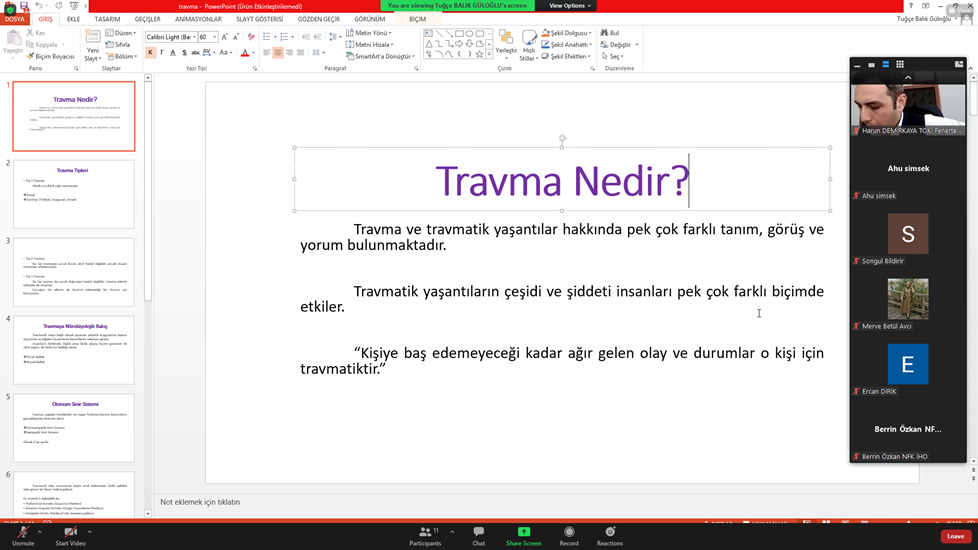978x550 pixels.
Task: Click the font color swatch (red A)
Action: coord(244,53)
